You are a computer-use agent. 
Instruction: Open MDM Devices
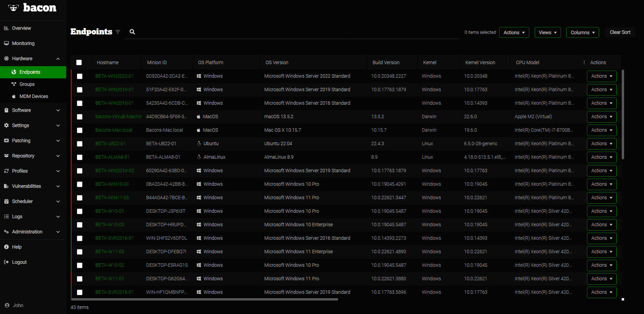(33, 96)
